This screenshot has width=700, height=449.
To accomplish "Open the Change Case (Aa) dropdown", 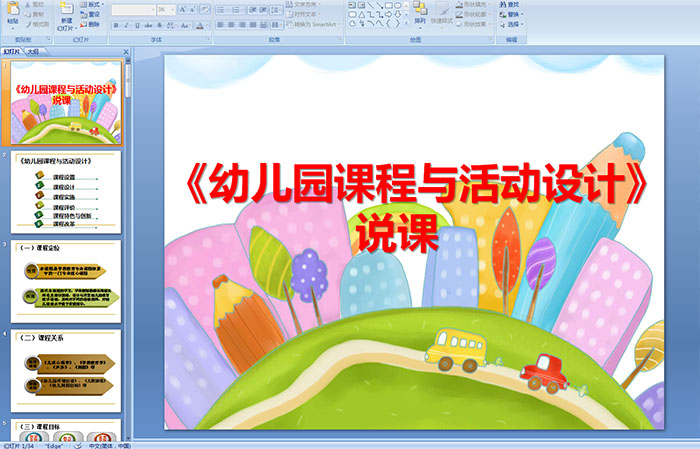I will point(185,25).
